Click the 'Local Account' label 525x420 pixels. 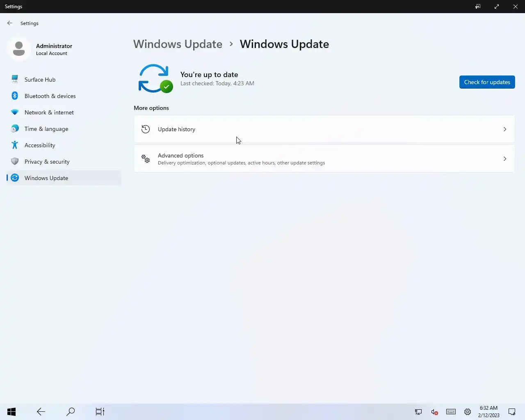[x=52, y=53]
